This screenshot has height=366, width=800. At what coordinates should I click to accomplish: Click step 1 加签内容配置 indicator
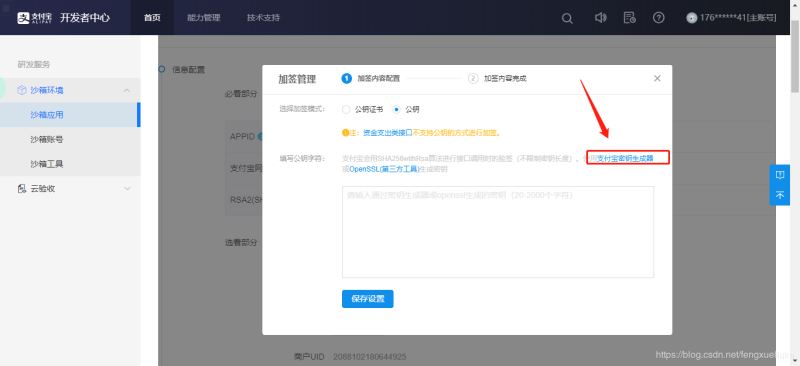[x=371, y=79]
